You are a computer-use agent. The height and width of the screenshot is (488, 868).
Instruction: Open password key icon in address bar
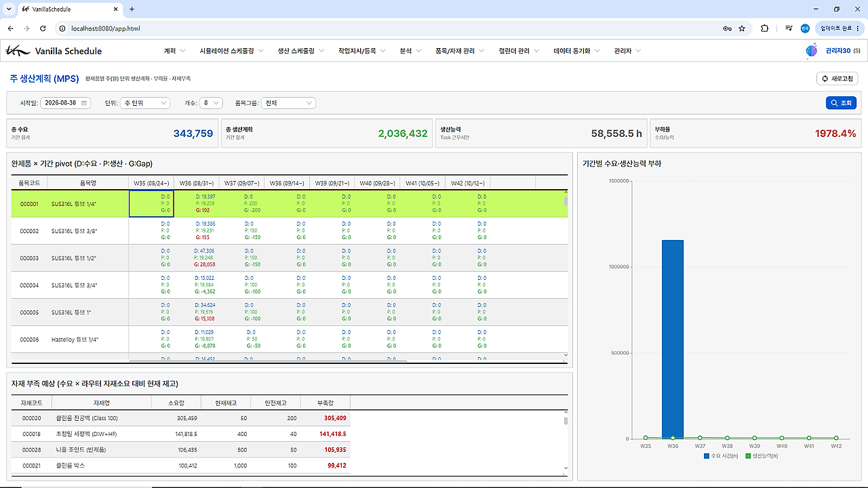pos(727,28)
